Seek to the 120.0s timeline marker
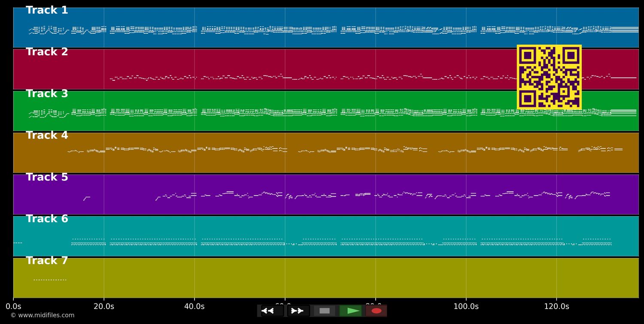This screenshot has width=644, height=324. (556, 306)
